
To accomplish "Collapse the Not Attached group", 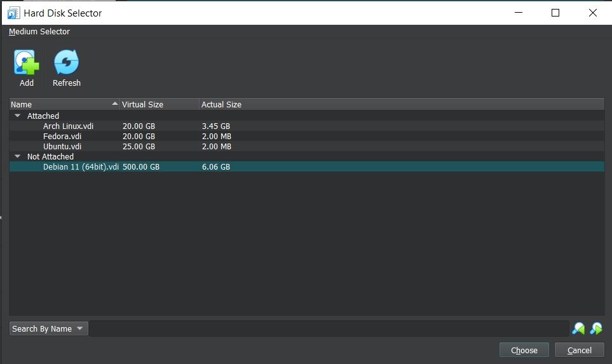I will click(17, 157).
